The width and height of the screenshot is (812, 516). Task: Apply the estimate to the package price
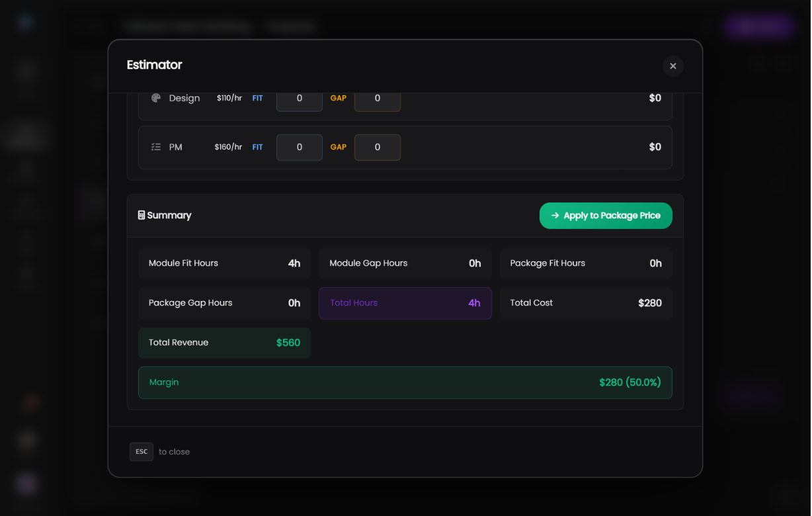(x=606, y=215)
